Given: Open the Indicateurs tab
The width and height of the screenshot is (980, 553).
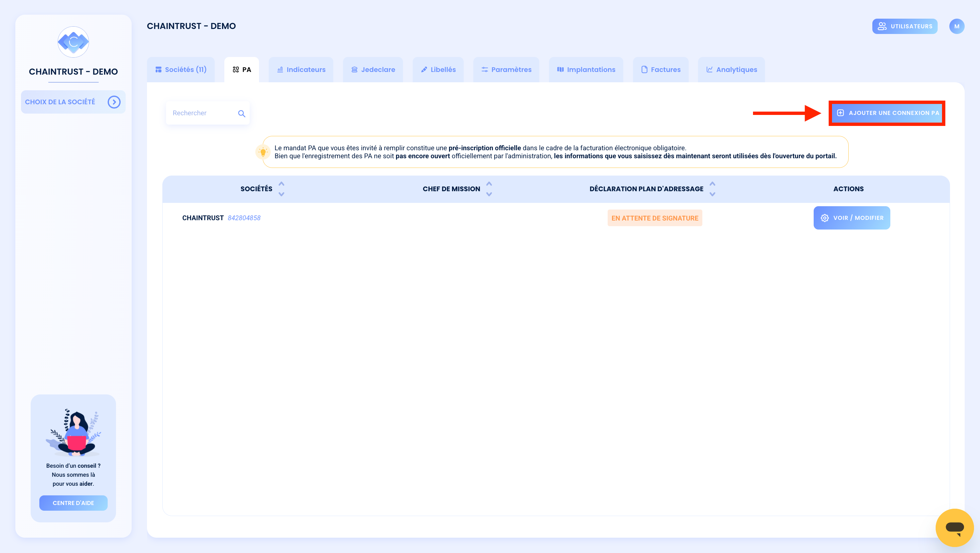Looking at the screenshot, I should point(301,70).
